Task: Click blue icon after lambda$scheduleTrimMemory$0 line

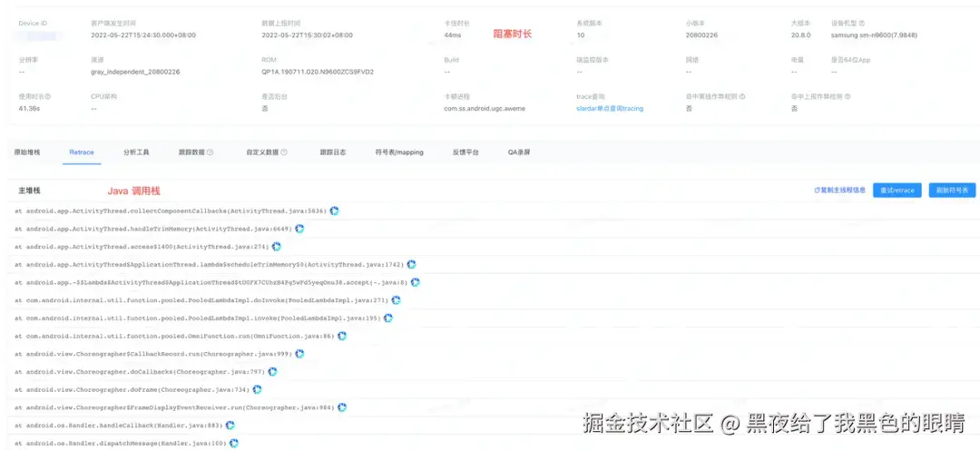Action: click(411, 264)
